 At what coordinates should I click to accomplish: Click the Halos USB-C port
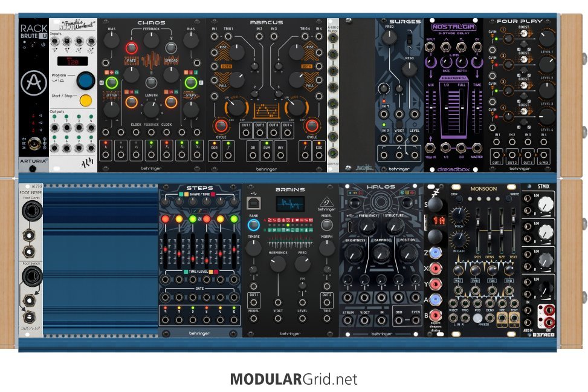(349, 227)
